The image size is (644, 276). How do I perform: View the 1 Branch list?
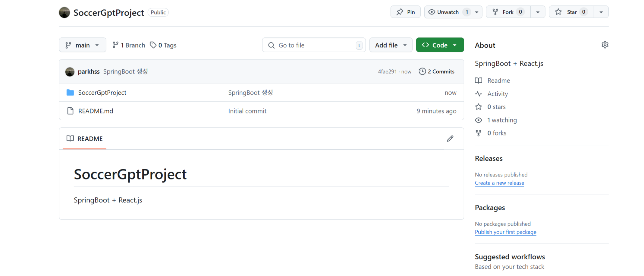(x=129, y=45)
